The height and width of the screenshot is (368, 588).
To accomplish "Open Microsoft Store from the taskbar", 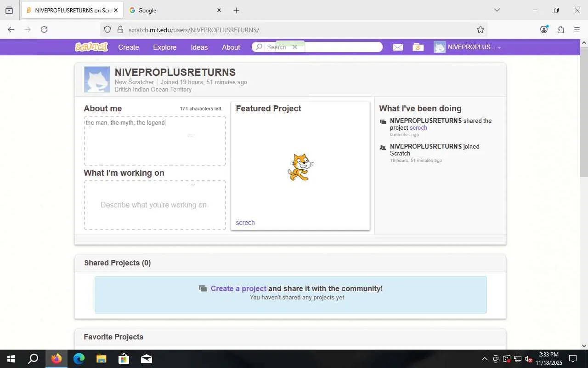I will tap(124, 359).
